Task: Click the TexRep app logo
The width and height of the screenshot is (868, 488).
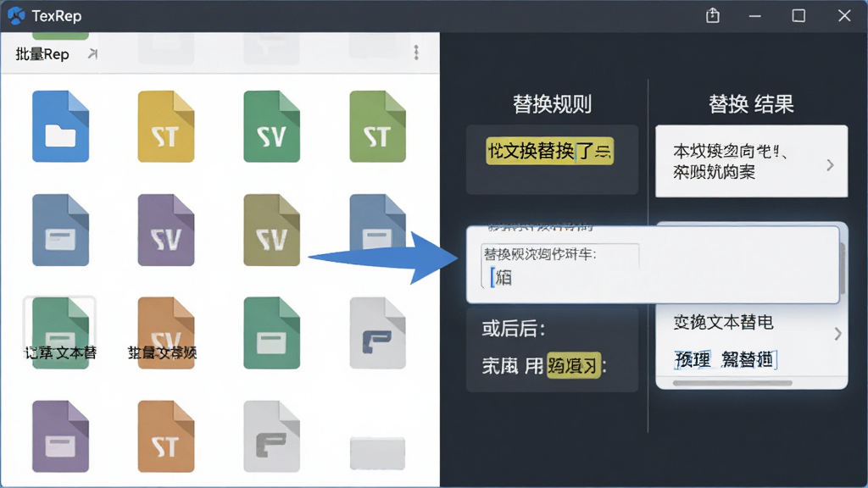Action: tap(16, 15)
